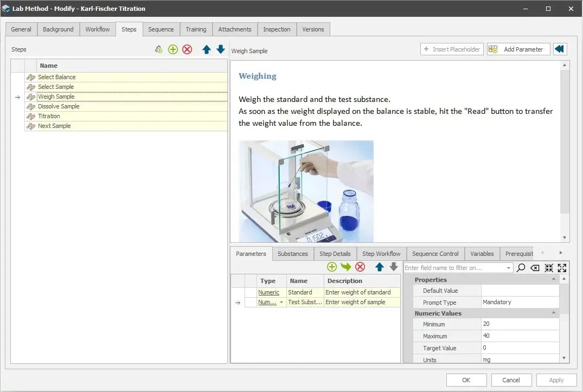Select the Titration step row

[x=126, y=117]
